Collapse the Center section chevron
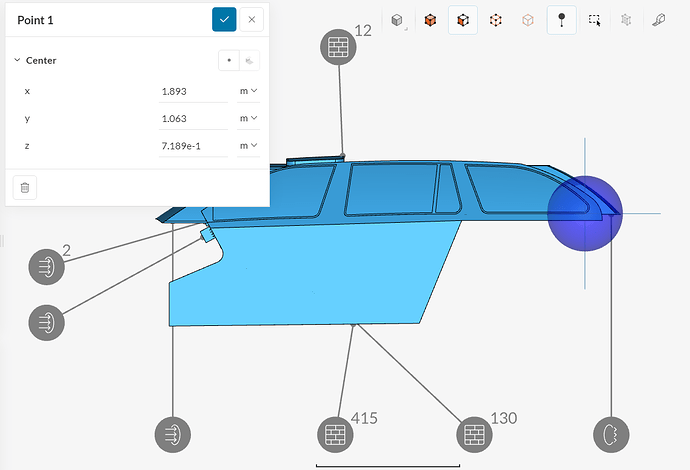 tap(17, 60)
